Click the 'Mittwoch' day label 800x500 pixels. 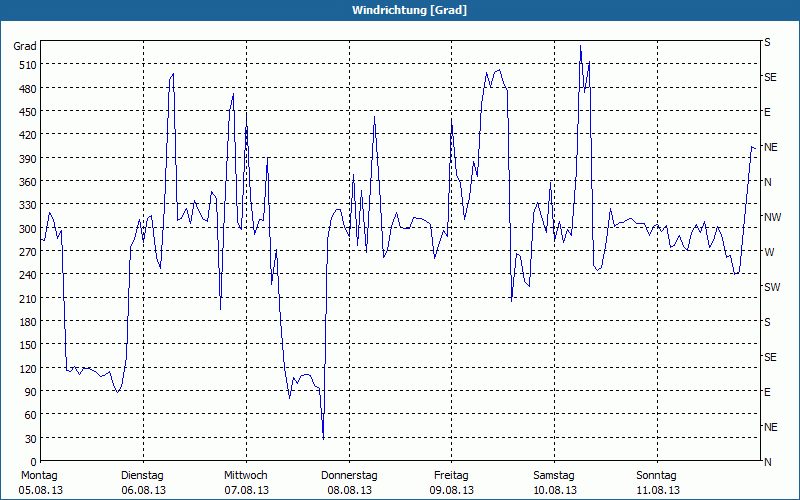click(x=245, y=476)
